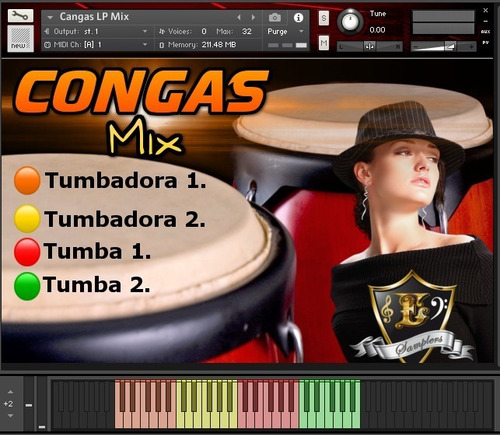
Task: Solo the instrument with the S button
Action: (324, 18)
